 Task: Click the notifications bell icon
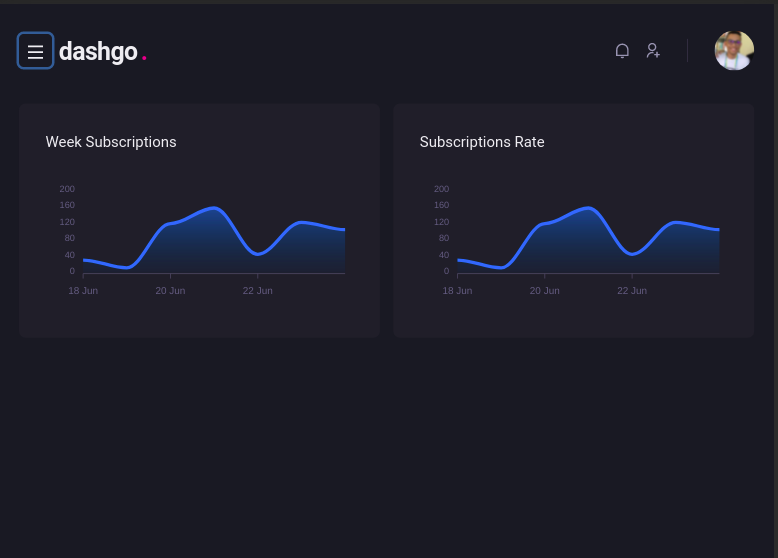[622, 51]
